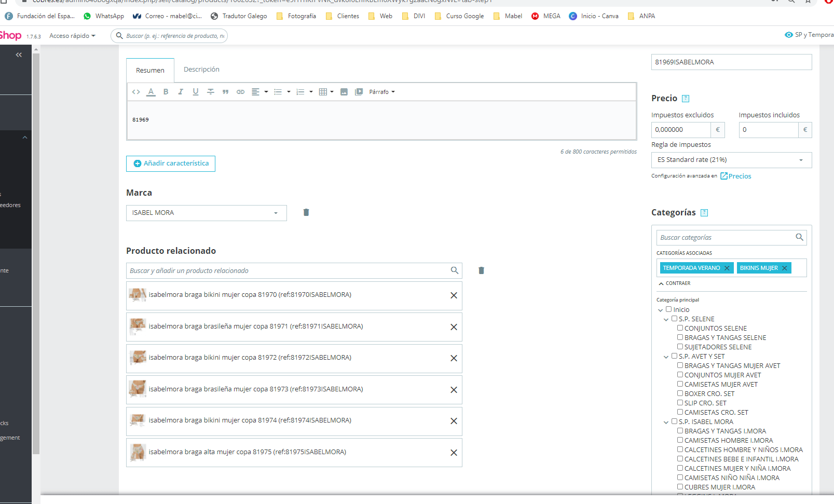Collapse S.P. ISABEL MORA tree node
The width and height of the screenshot is (834, 504).
click(666, 423)
